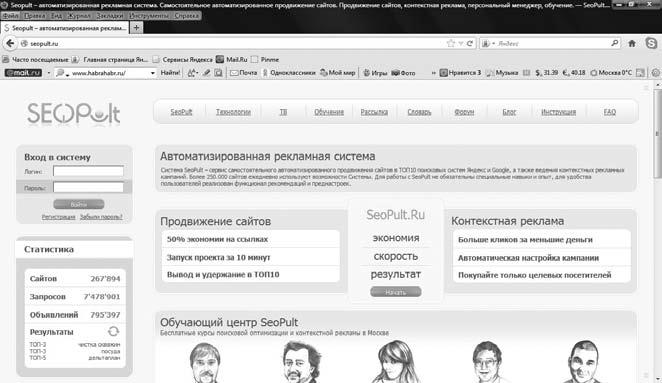The height and width of the screenshot is (383, 662).
Task: Open Mail.ru toolbar settings gear
Action: [655, 73]
